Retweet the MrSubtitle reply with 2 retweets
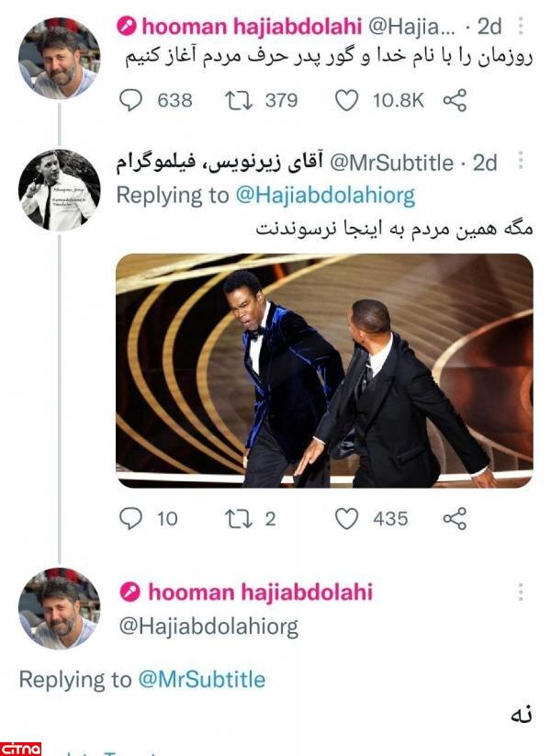 [x=238, y=519]
